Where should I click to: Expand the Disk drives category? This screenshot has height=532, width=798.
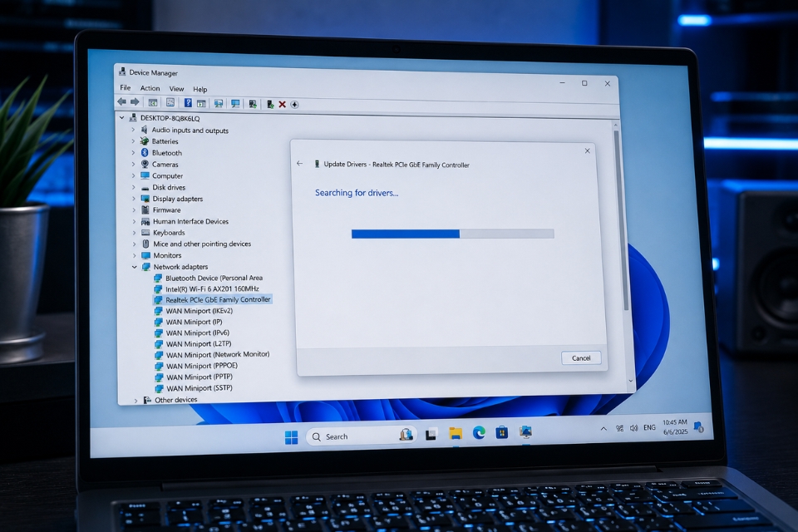tap(134, 187)
